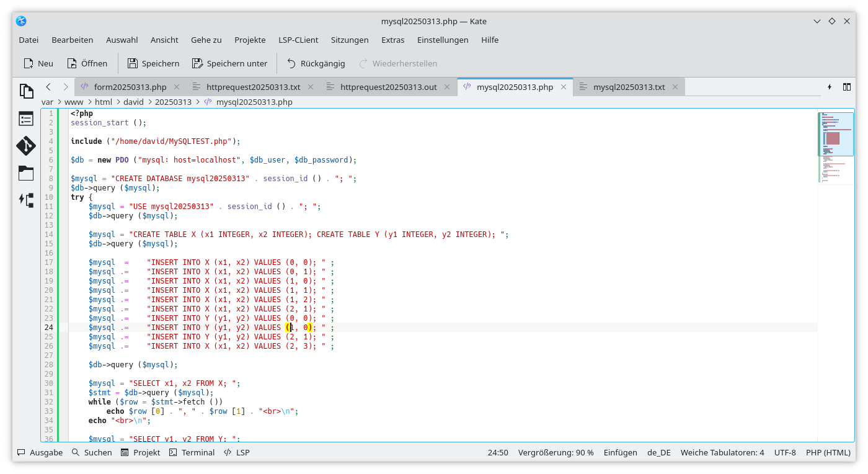The height and width of the screenshot is (474, 868).
Task: Toggle the Suchen search panel
Action: (x=92, y=452)
